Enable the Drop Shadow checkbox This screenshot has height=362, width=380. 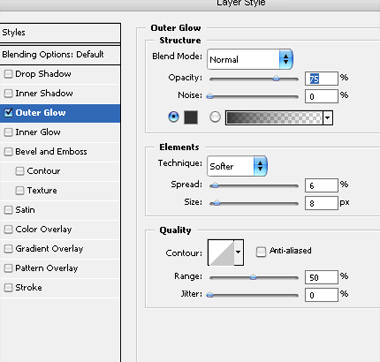[x=8, y=74]
